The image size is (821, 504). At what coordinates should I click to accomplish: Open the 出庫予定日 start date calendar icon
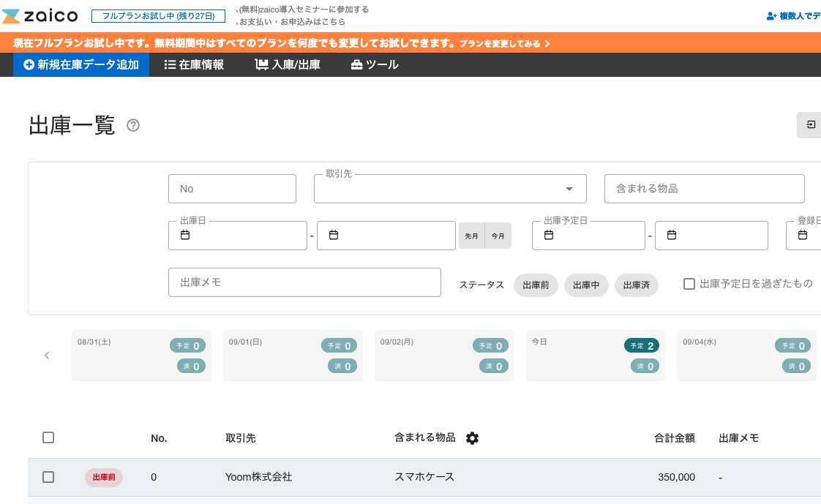[x=549, y=236]
